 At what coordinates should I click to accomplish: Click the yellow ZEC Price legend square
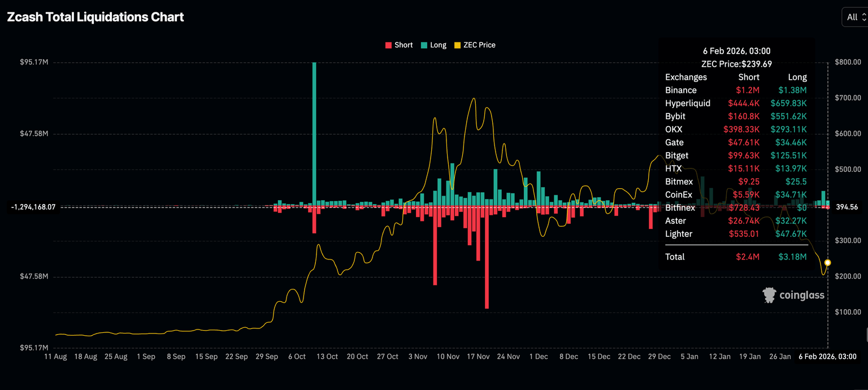[x=457, y=45]
